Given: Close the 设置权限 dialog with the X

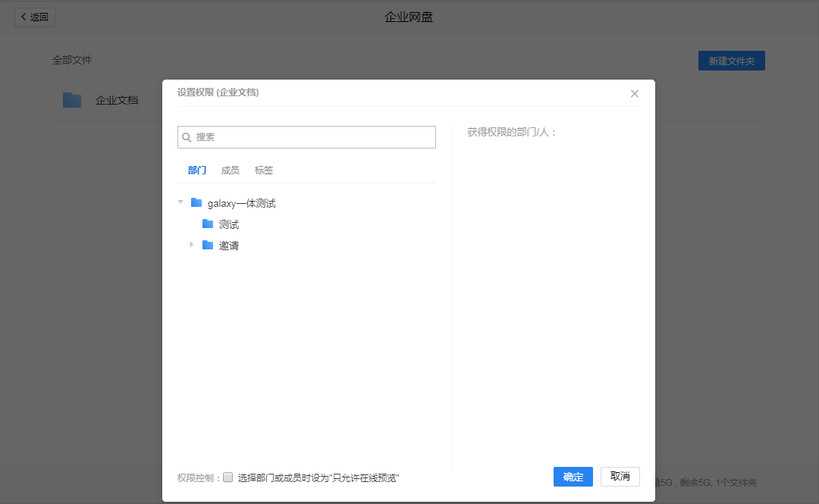Looking at the screenshot, I should [635, 93].
